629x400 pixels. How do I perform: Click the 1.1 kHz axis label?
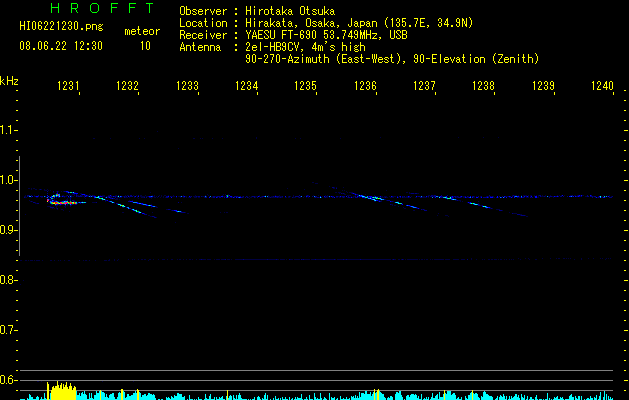(x=8, y=130)
